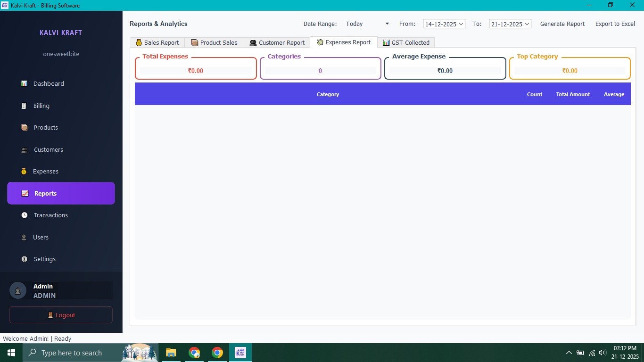Switch to the GST Collected tab
This screenshot has width=644, height=362.
pyautogui.click(x=406, y=42)
